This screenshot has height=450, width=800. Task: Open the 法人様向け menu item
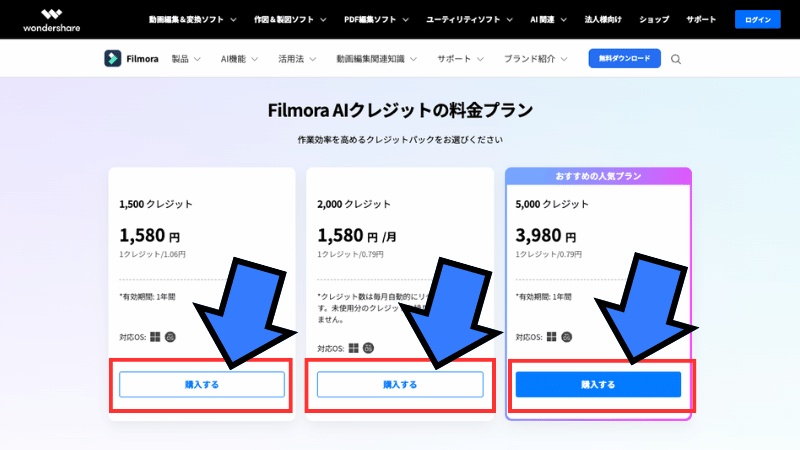coord(602,19)
